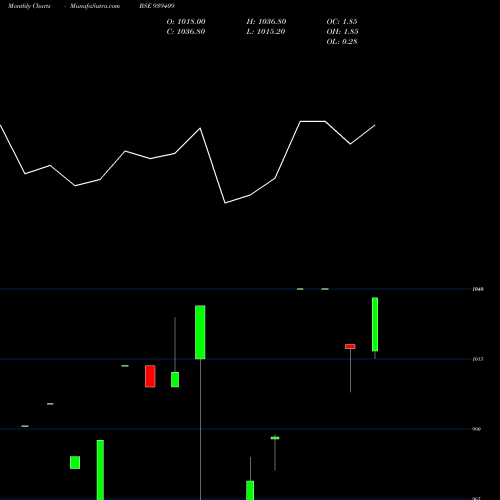Click the BSE 939499 symbol label
This screenshot has height=500, width=500.
[x=157, y=6]
